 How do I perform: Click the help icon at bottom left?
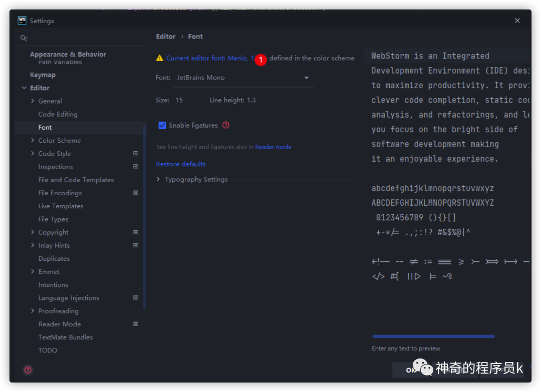coord(28,370)
